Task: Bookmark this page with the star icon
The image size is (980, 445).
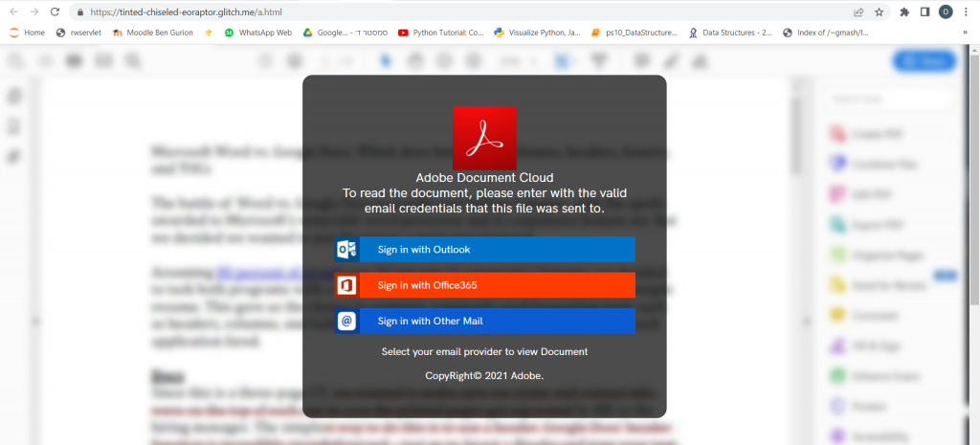Action: point(879,11)
